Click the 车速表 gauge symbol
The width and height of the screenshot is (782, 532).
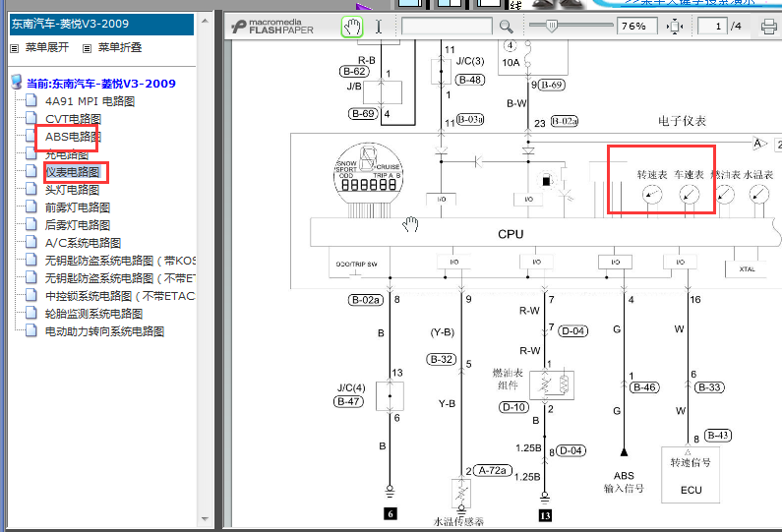pos(690,195)
